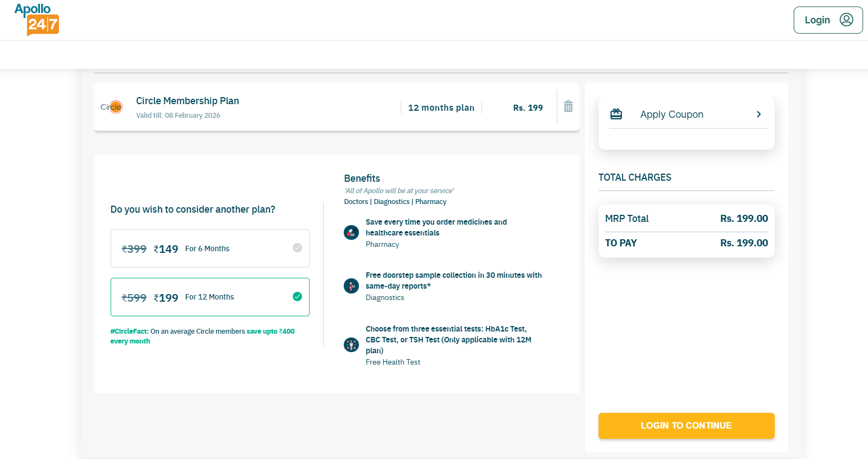Click the Circle logo icon
This screenshot has width=868, height=459.
pyautogui.click(x=112, y=107)
